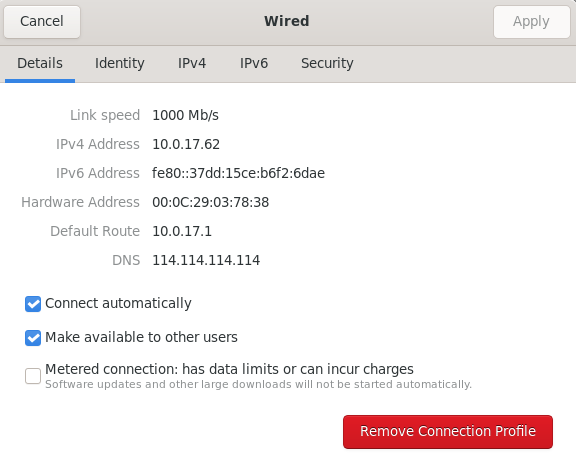
Task: Open the Identity tab
Action: pyautogui.click(x=119, y=63)
